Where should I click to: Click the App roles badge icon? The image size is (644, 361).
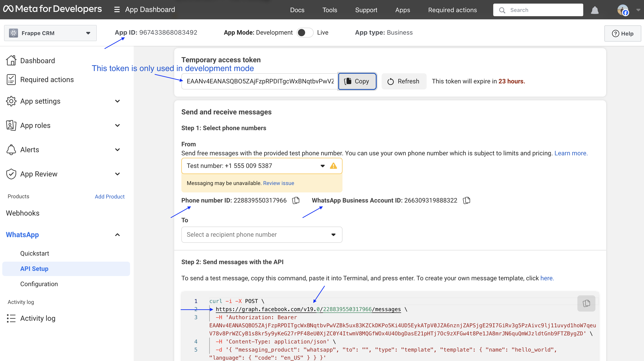[11, 125]
